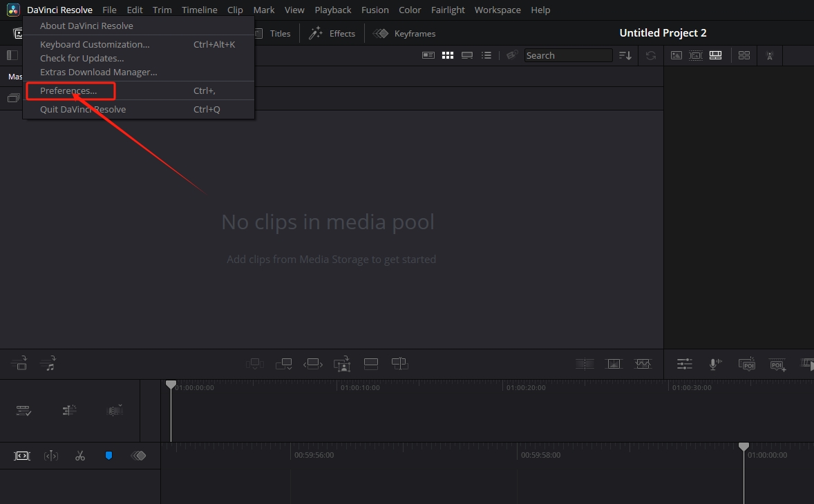Toggle the audio waveform timeline view icon
The height and width of the screenshot is (504, 814).
(x=643, y=364)
